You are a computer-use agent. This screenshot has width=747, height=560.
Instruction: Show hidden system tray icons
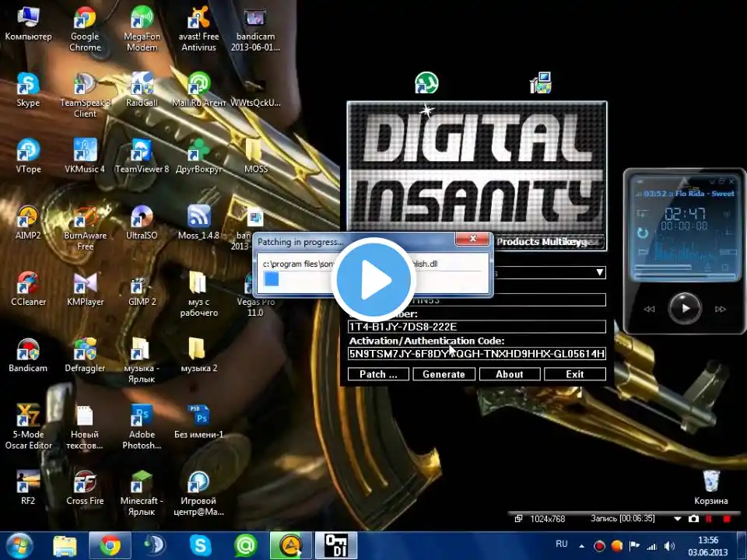583,545
